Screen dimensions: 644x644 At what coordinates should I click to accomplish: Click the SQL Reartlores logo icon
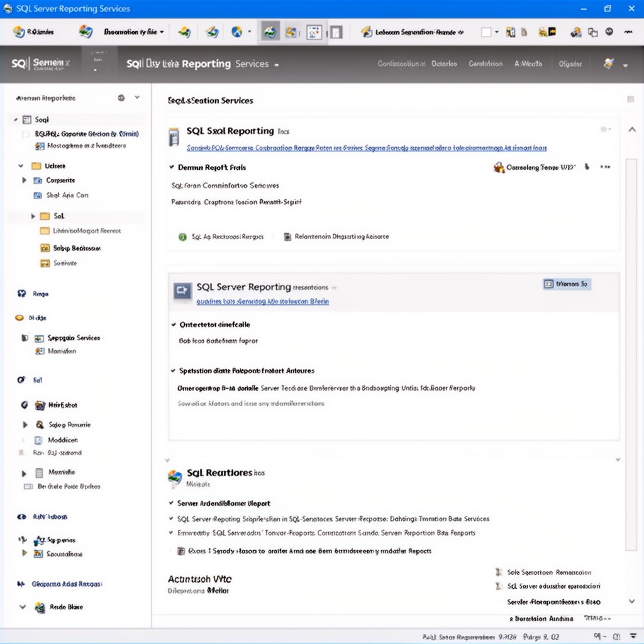click(x=175, y=478)
